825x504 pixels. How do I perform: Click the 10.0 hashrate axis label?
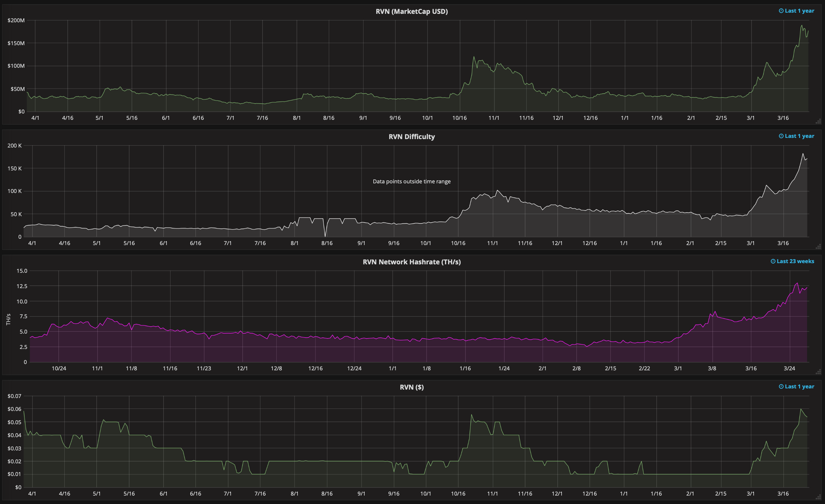click(22, 301)
